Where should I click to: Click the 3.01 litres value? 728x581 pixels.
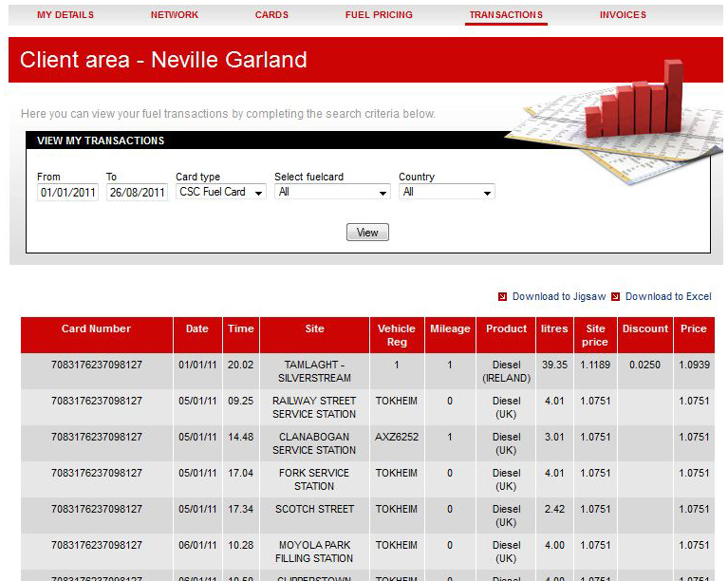click(555, 437)
